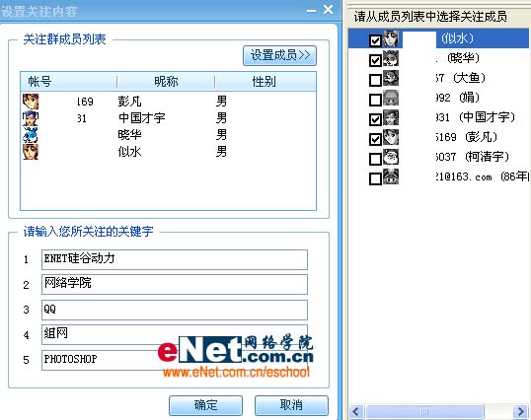Click 中国才宇's avatar in the member table

[31, 118]
